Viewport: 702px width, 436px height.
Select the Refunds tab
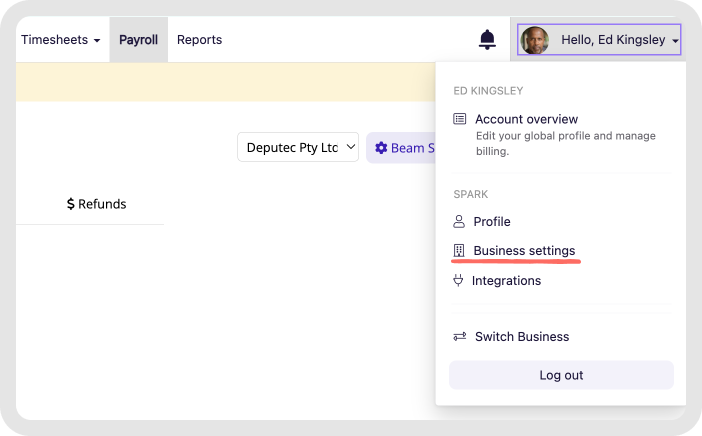click(x=96, y=204)
